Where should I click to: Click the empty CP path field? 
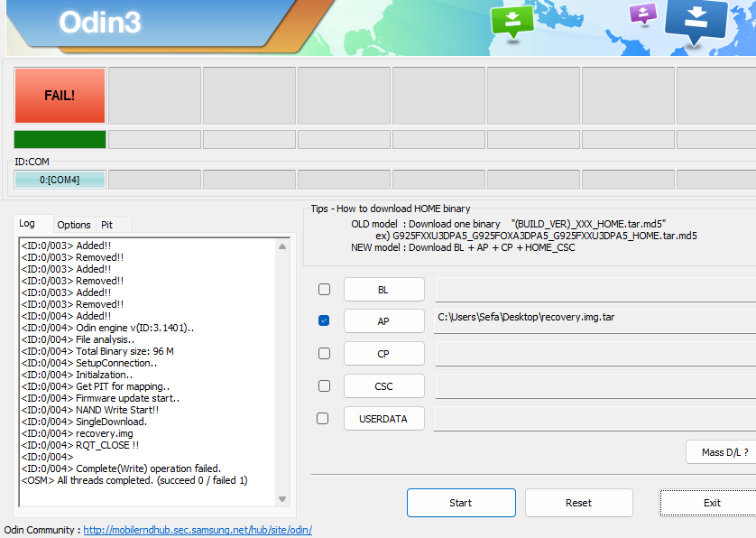[x=595, y=354]
